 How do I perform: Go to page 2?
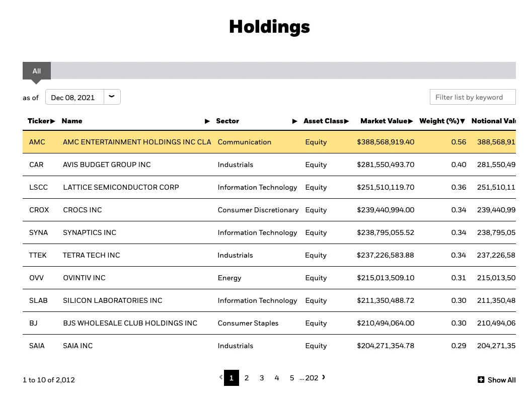(247, 378)
